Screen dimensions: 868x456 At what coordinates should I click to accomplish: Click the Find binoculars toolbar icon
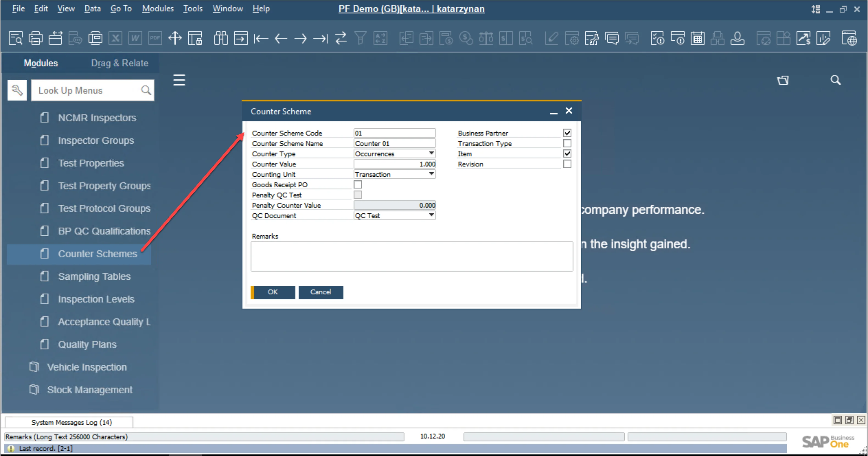(x=221, y=38)
